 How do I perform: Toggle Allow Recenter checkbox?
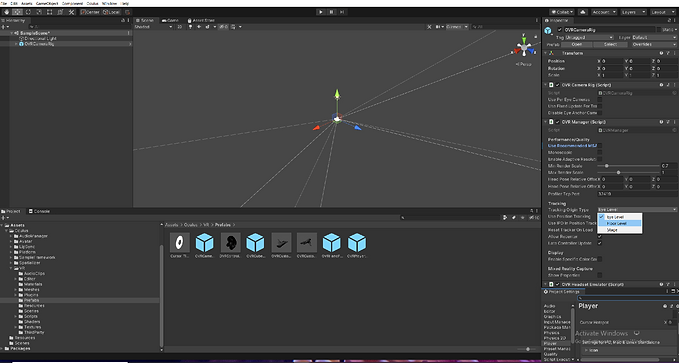coord(600,237)
